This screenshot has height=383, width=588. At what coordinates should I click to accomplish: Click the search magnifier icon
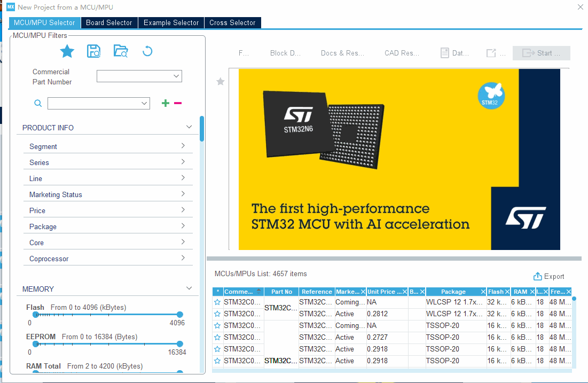click(38, 103)
